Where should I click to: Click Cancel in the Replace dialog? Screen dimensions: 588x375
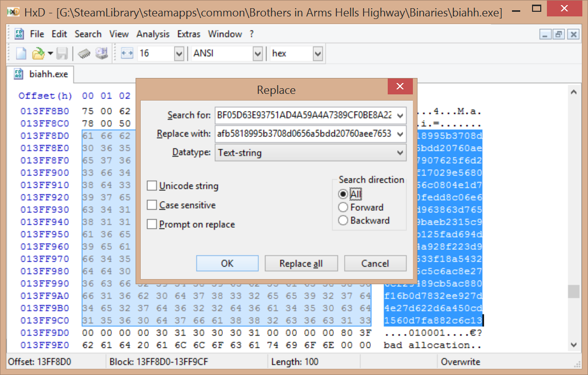pyautogui.click(x=375, y=263)
